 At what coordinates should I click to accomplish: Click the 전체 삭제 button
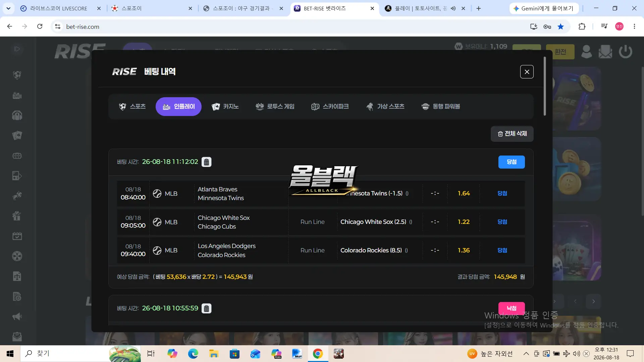pyautogui.click(x=512, y=134)
